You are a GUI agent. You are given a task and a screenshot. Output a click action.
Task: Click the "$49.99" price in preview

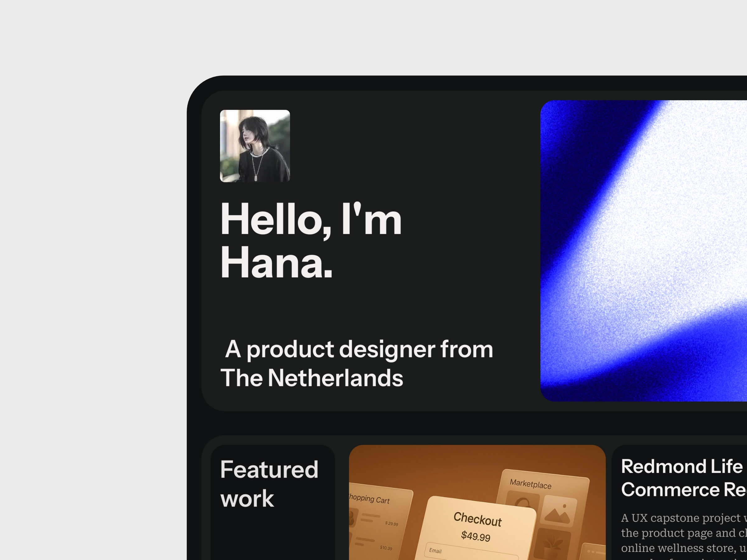(x=476, y=536)
